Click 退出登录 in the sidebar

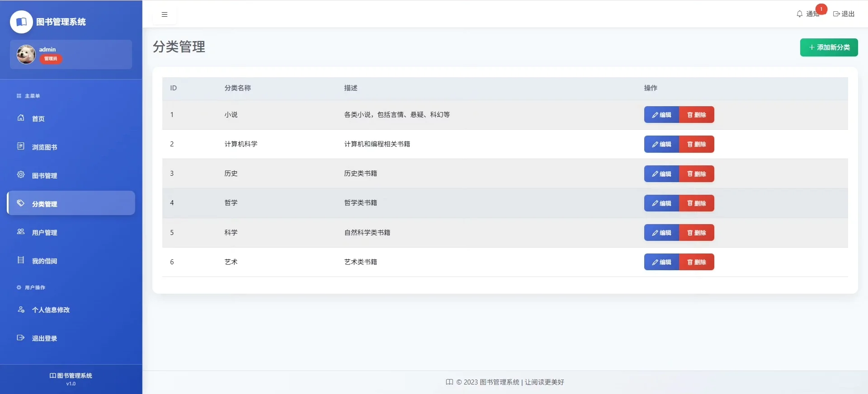(x=71, y=338)
